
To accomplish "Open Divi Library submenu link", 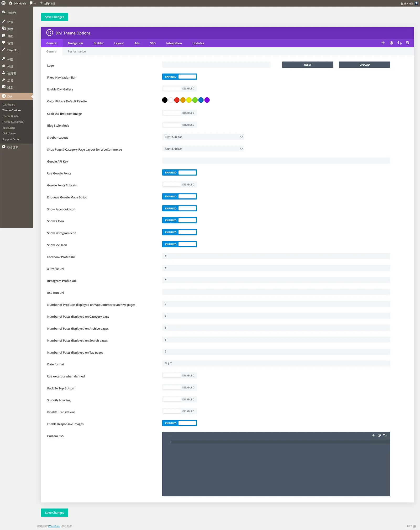I will (x=9, y=133).
